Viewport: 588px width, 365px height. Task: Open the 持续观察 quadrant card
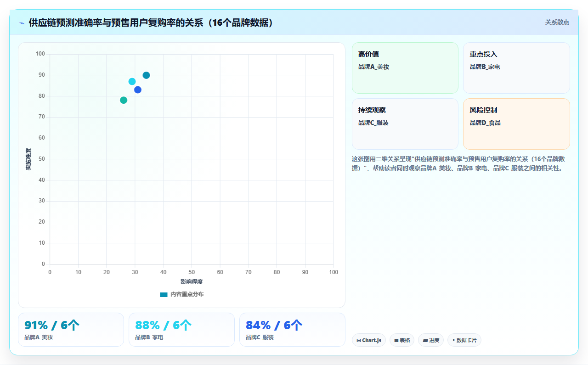tap(405, 124)
